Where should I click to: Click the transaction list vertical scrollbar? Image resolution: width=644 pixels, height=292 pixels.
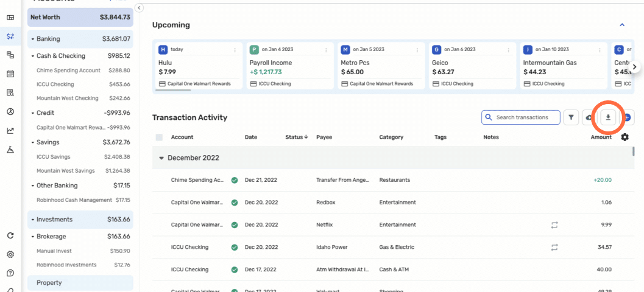[x=633, y=151]
